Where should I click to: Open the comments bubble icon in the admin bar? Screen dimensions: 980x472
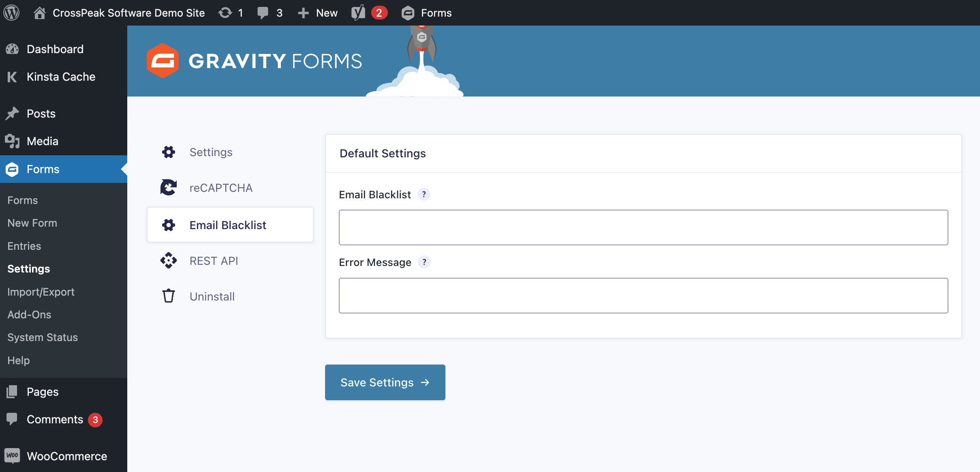pos(263,13)
